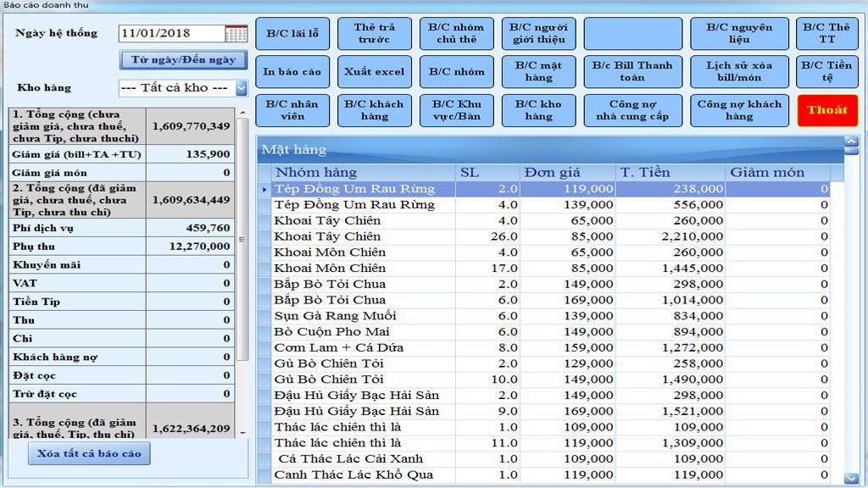Open the B/C mặt hàng report
Viewport: 868px width, 488px height.
coord(538,72)
